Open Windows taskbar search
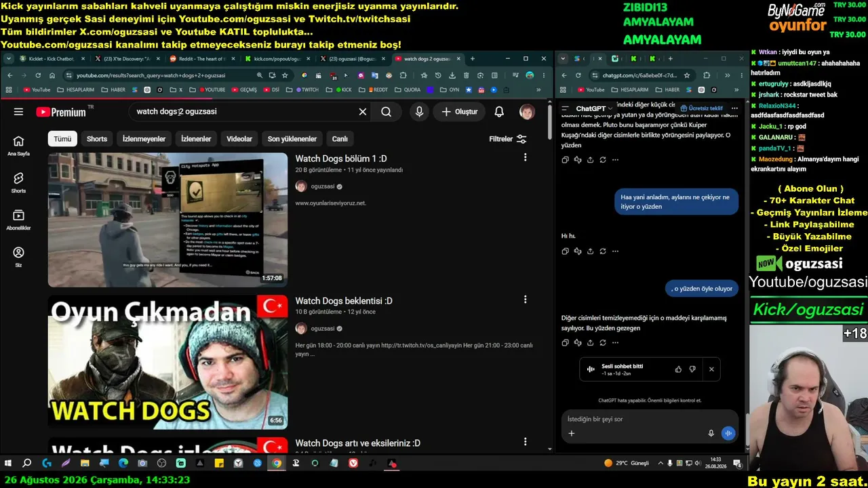The width and height of the screenshot is (868, 488). click(x=27, y=464)
